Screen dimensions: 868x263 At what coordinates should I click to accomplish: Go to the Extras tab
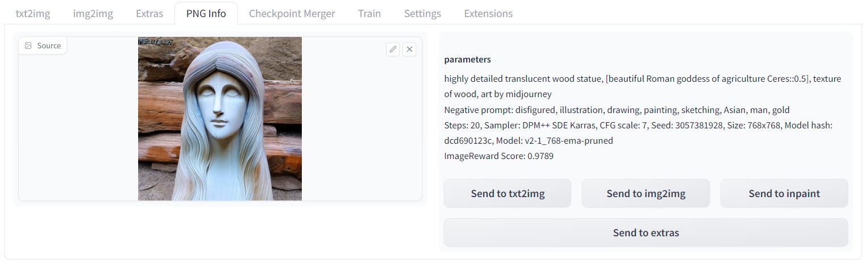click(149, 14)
